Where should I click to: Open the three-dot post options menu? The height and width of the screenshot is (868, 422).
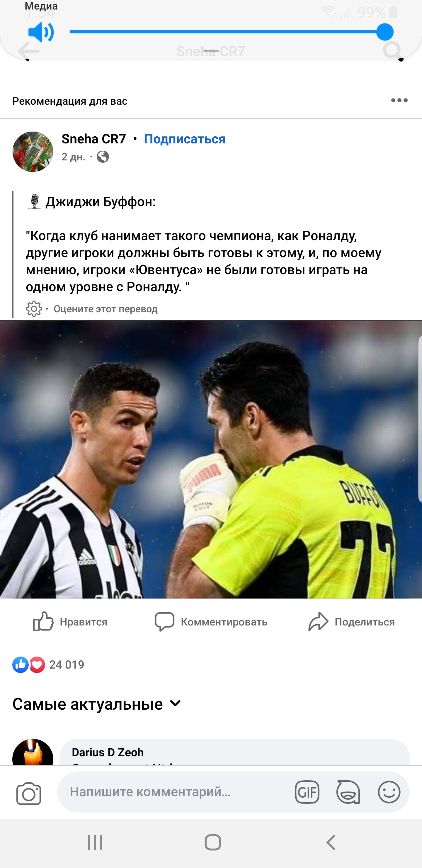click(399, 100)
